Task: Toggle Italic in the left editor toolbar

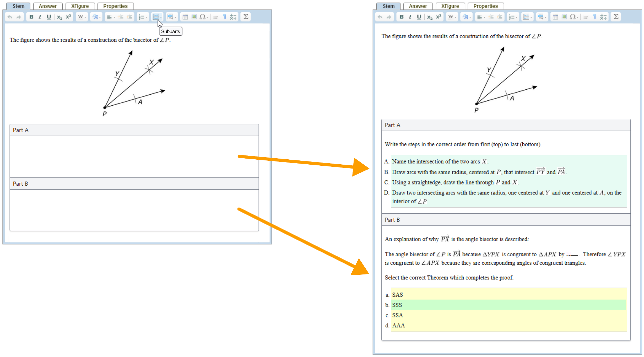Action: point(40,17)
